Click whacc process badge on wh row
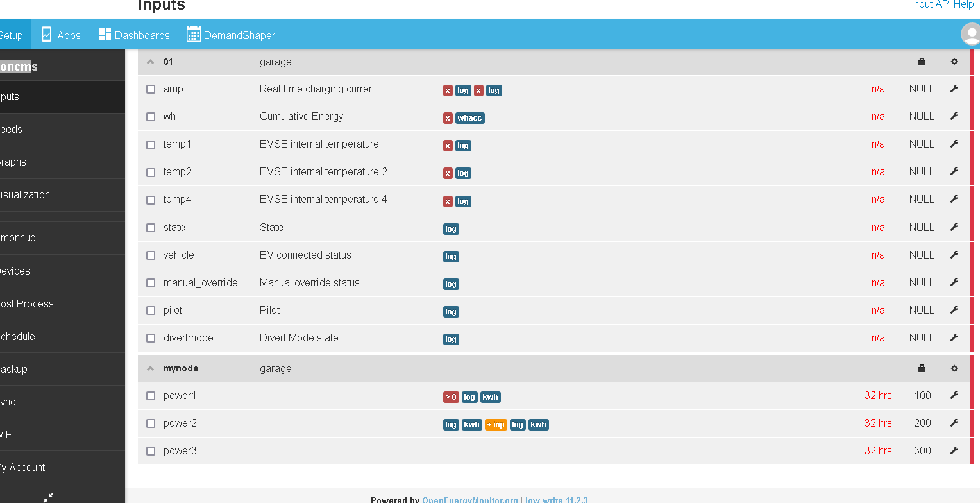This screenshot has height=503, width=980. coord(470,118)
